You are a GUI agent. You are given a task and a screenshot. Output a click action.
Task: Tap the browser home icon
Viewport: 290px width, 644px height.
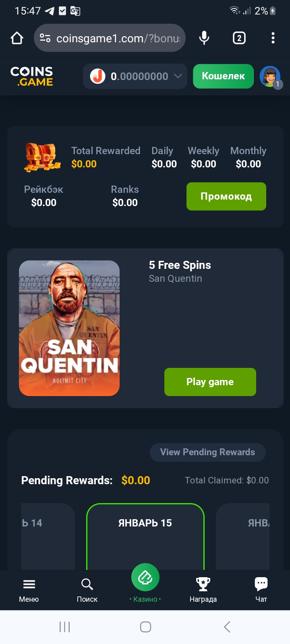tap(17, 38)
